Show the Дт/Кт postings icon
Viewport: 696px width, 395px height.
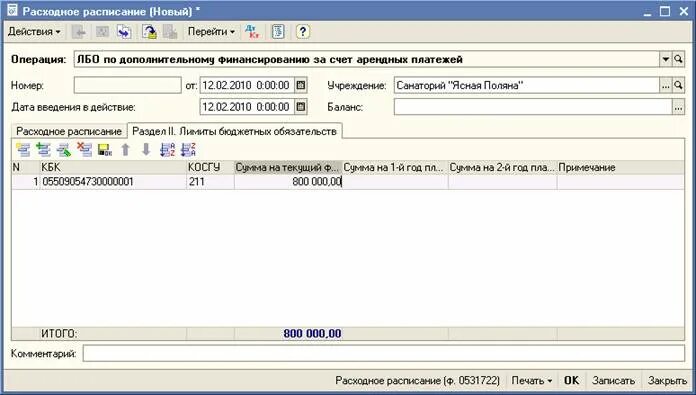pyautogui.click(x=252, y=32)
